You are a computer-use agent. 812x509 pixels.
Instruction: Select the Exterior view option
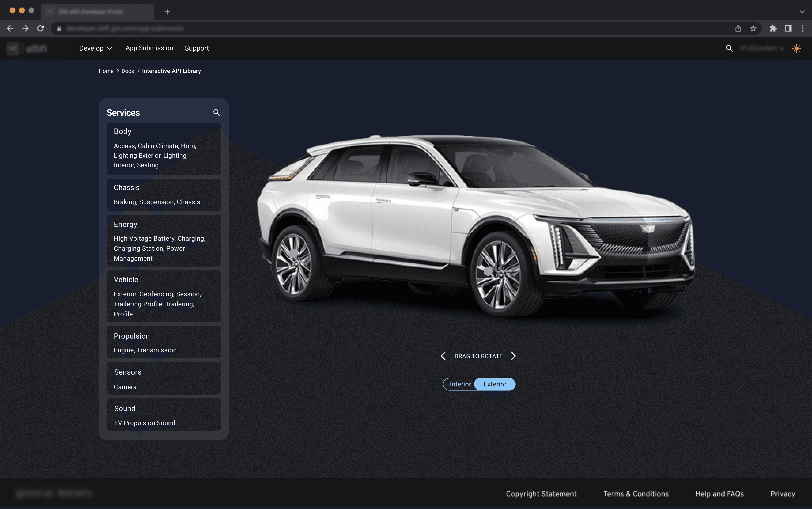click(495, 384)
